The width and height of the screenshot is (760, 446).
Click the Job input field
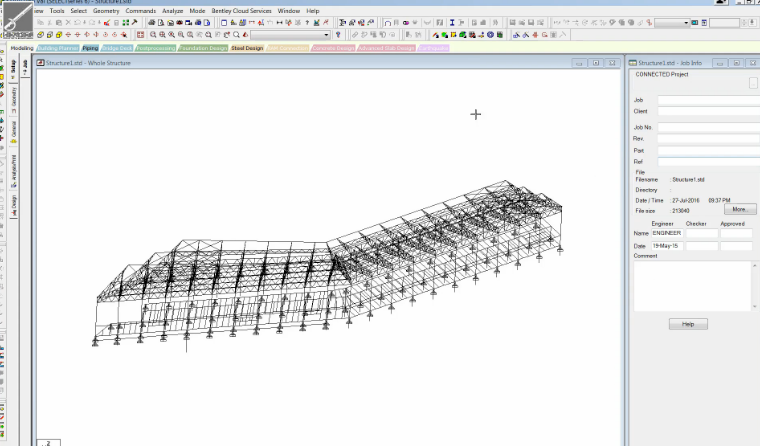(x=709, y=100)
